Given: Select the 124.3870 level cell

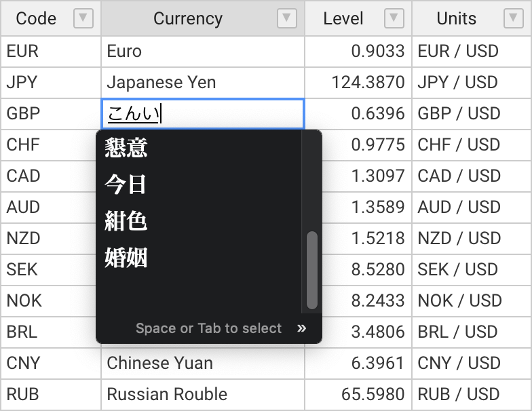Looking at the screenshot, I should tap(358, 83).
